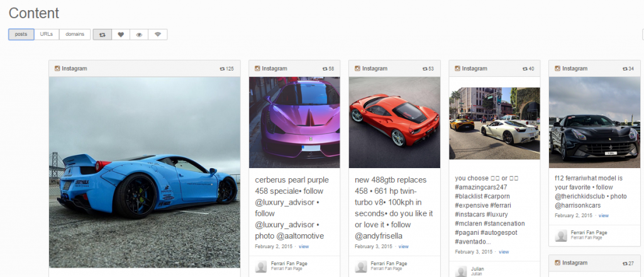
Task: Open the red 488GTB photo
Action: pyautogui.click(x=394, y=122)
